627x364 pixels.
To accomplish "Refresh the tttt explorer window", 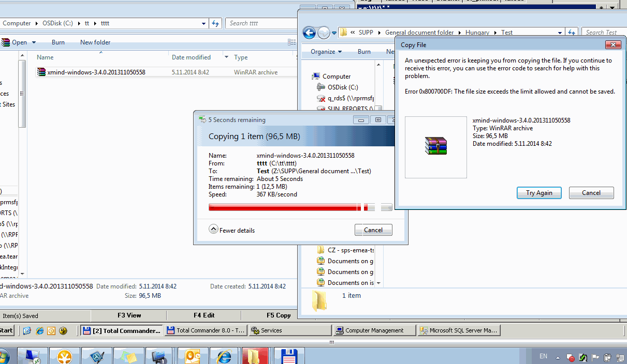I will (x=216, y=23).
